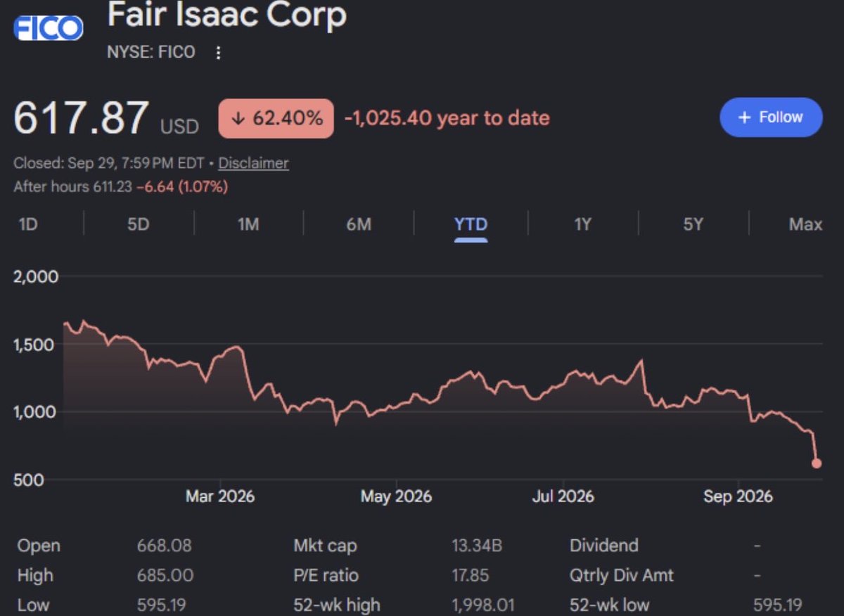Click the Sep 2026 axis label
Image resolution: width=844 pixels, height=616 pixels.
(x=738, y=496)
